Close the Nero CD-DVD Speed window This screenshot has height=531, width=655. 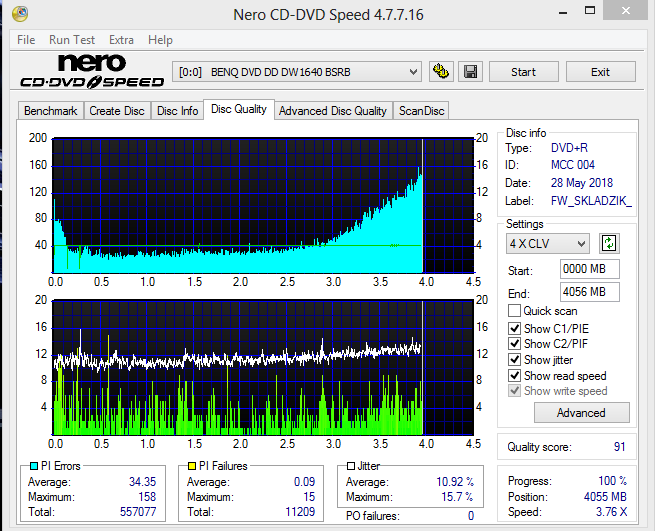click(625, 10)
